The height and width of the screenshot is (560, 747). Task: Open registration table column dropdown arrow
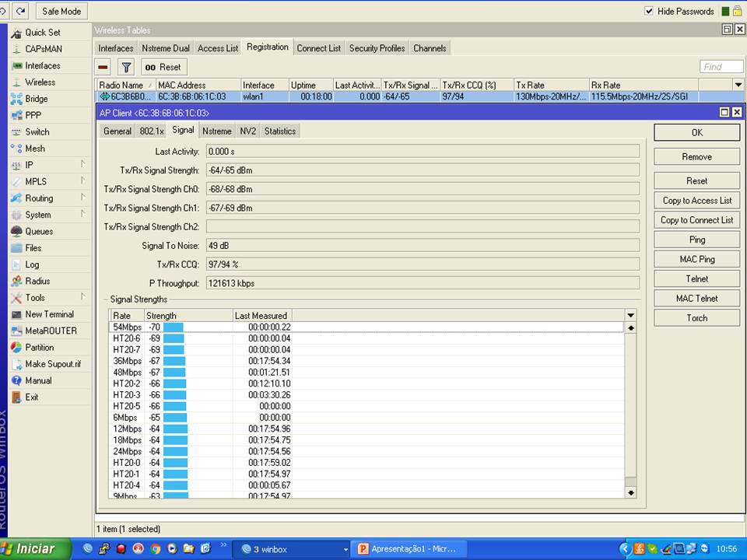[738, 85]
